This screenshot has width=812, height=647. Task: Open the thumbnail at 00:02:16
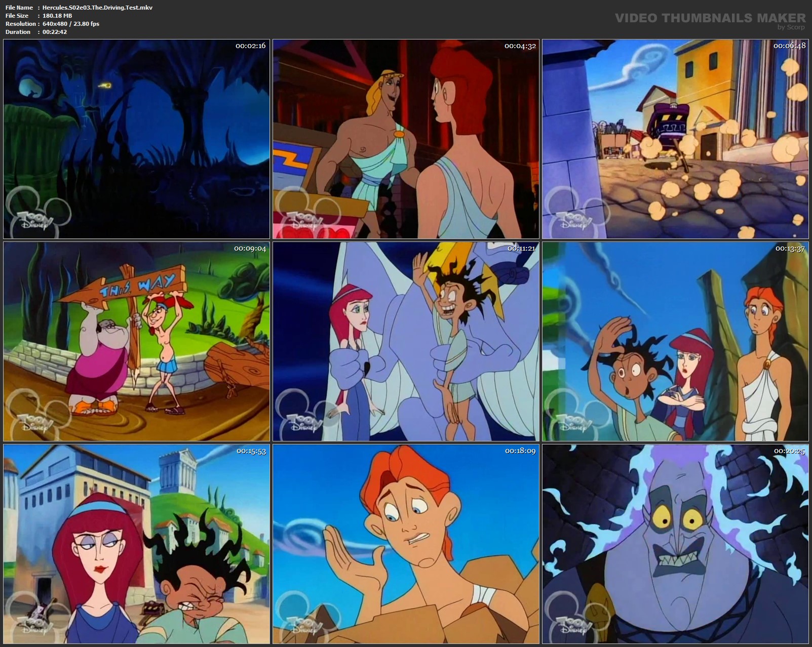(137, 139)
